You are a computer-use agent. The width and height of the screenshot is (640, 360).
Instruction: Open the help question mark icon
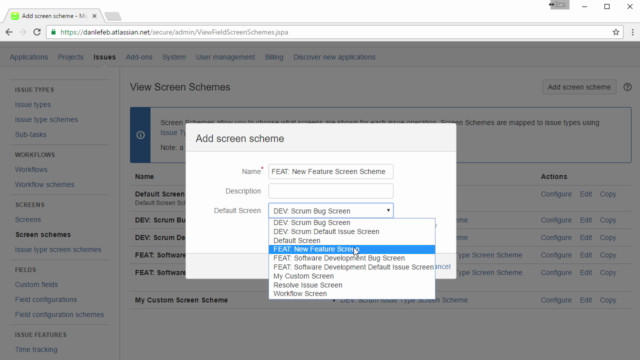[627, 87]
